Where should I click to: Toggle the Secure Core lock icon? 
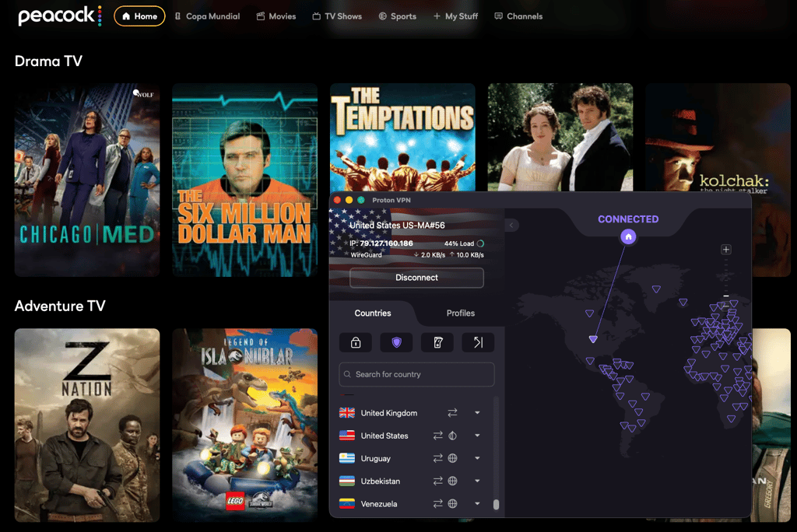(x=356, y=342)
